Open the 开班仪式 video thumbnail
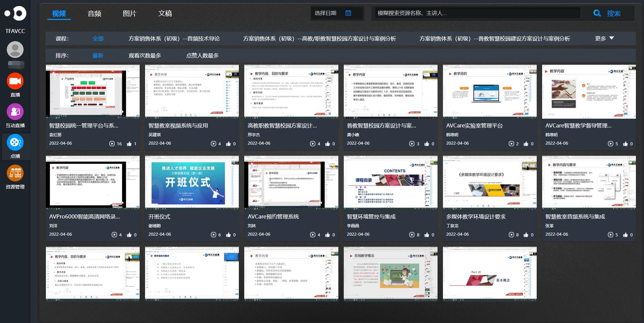Viewport: 644px width, 323px height. click(x=192, y=182)
